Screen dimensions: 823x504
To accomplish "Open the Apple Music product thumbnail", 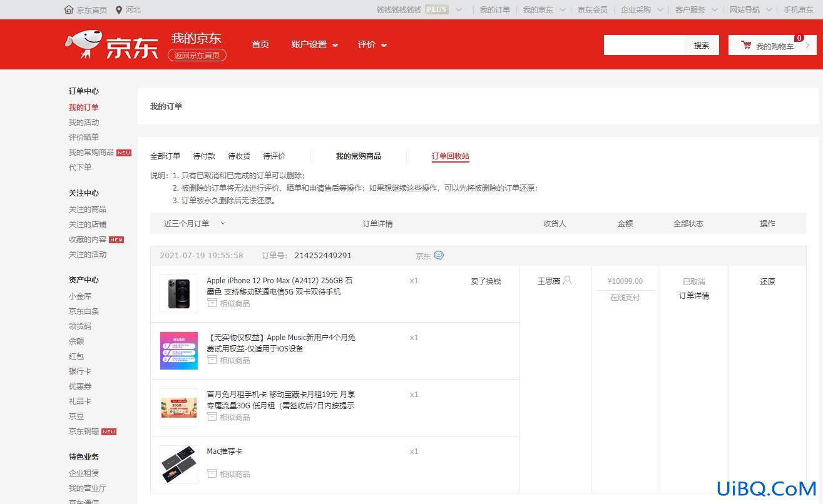I will pyautogui.click(x=179, y=350).
